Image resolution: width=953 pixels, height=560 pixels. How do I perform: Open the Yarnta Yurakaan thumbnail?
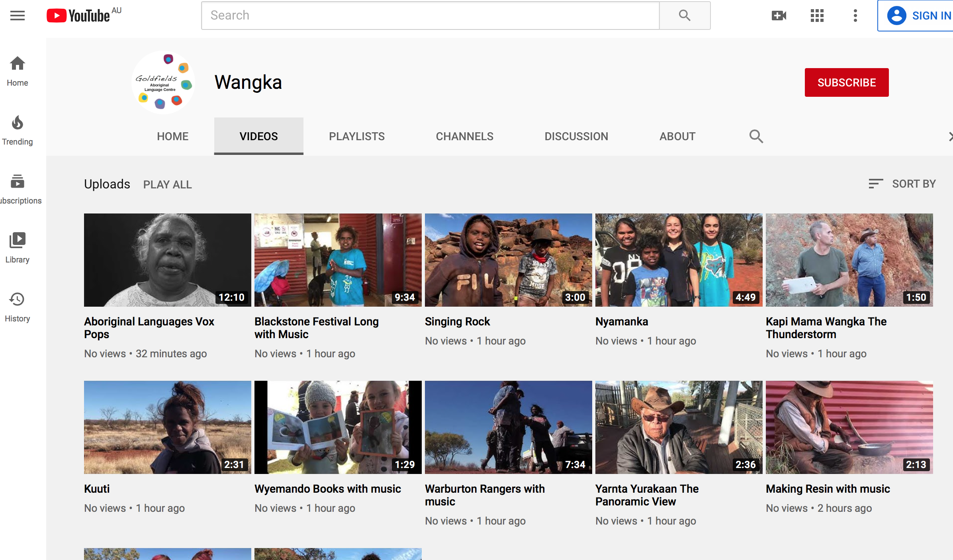[679, 427]
